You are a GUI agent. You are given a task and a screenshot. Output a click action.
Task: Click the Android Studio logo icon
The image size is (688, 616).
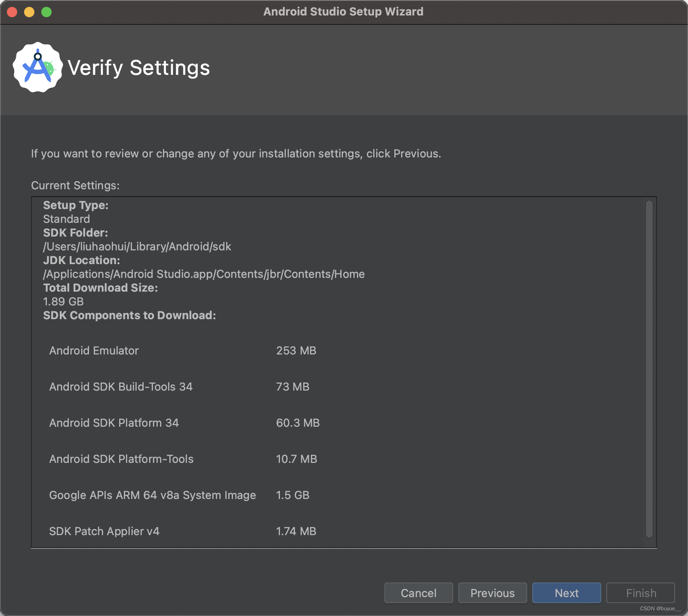point(38,67)
